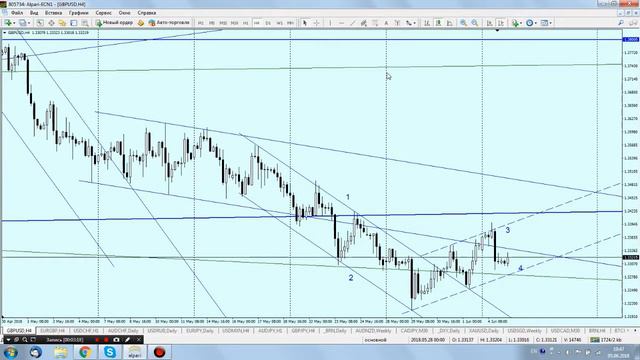Expand the new chart dropdown arrow
The height and width of the screenshot is (360, 640).
point(14,23)
